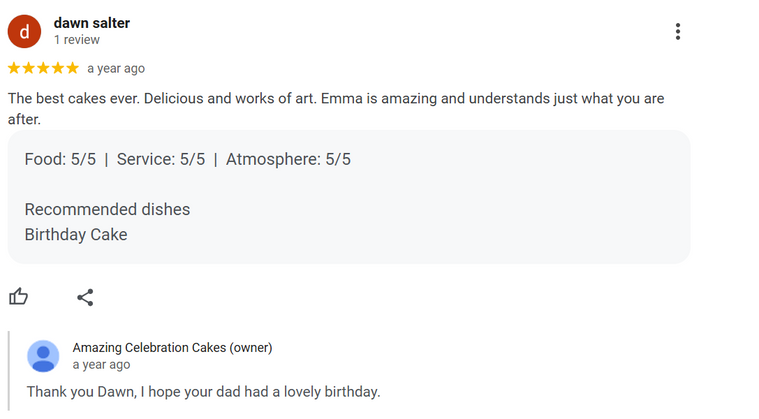The image size is (759, 419).
Task: Click the "1 review" count text
Action: pyautogui.click(x=77, y=40)
